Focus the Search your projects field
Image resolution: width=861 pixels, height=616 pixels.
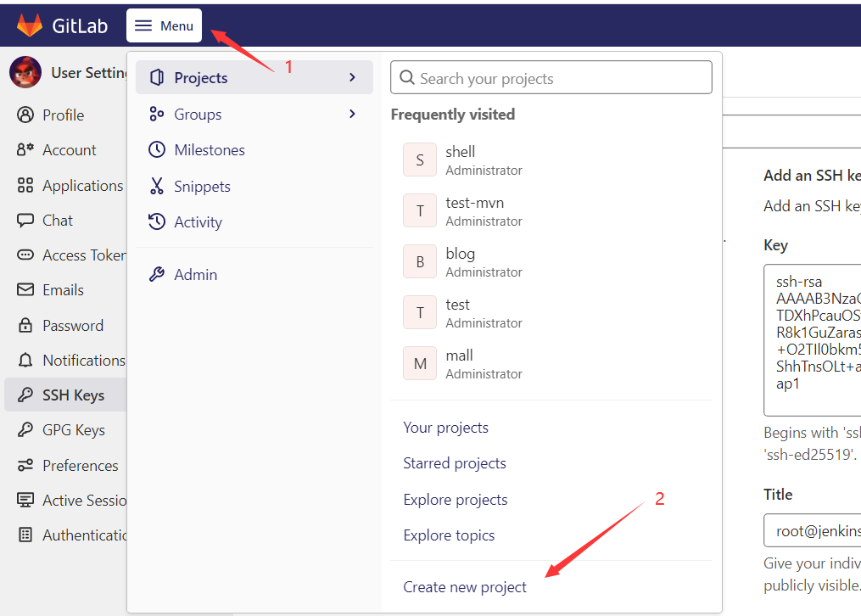(551, 77)
